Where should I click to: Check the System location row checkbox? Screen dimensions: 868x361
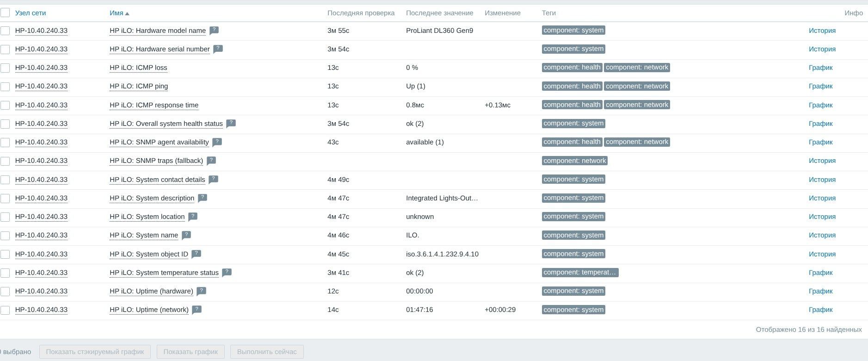(x=5, y=217)
